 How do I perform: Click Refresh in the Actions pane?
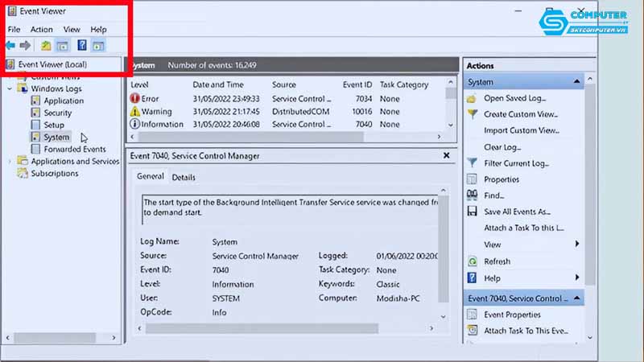(497, 261)
